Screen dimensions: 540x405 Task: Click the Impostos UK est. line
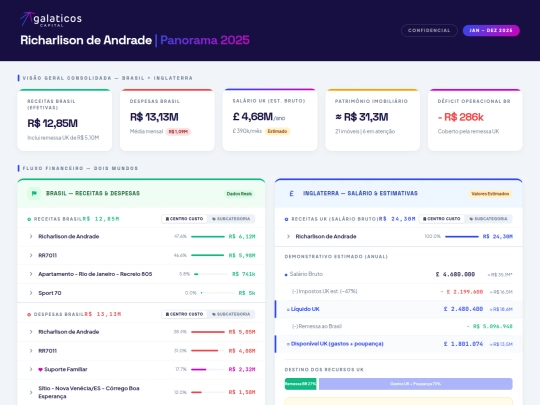tap(398, 292)
